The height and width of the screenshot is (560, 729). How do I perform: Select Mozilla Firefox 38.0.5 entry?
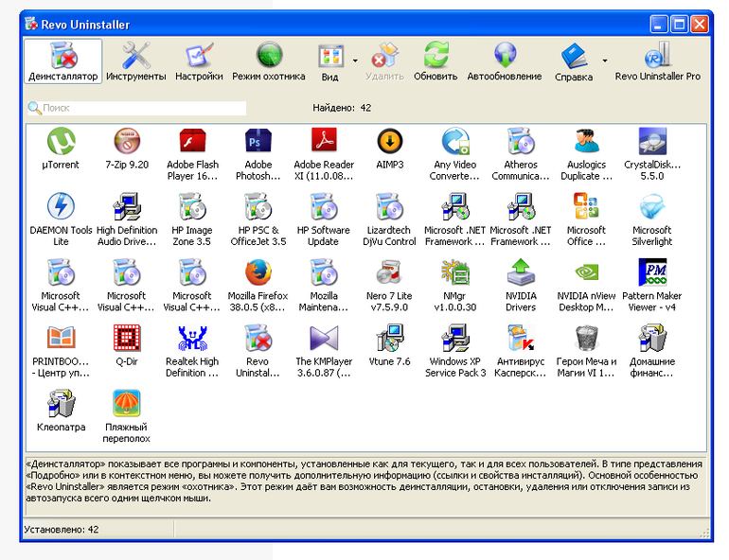(x=258, y=286)
